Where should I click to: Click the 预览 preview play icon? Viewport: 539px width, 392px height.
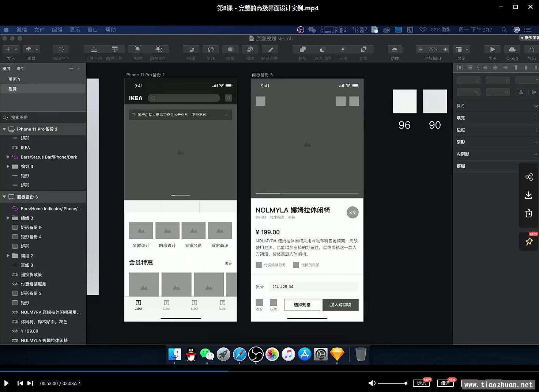pos(493,49)
